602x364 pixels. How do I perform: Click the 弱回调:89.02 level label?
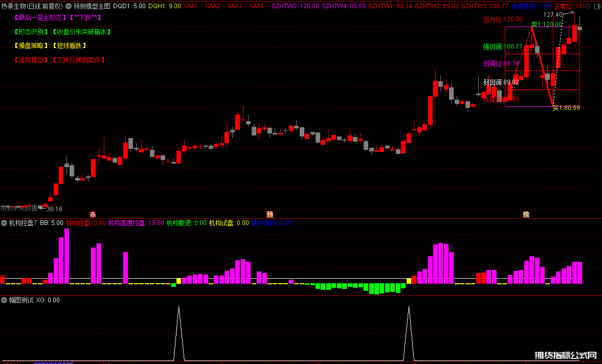(501, 82)
